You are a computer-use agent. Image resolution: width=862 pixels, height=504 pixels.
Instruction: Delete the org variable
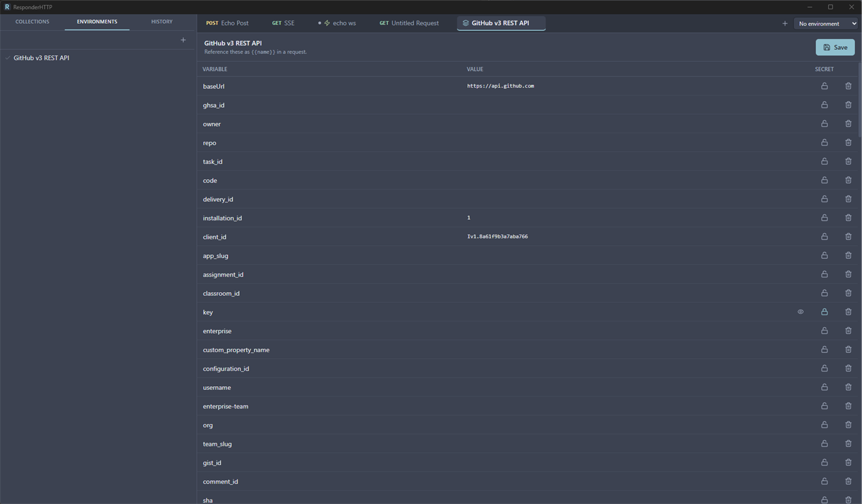[848, 425]
